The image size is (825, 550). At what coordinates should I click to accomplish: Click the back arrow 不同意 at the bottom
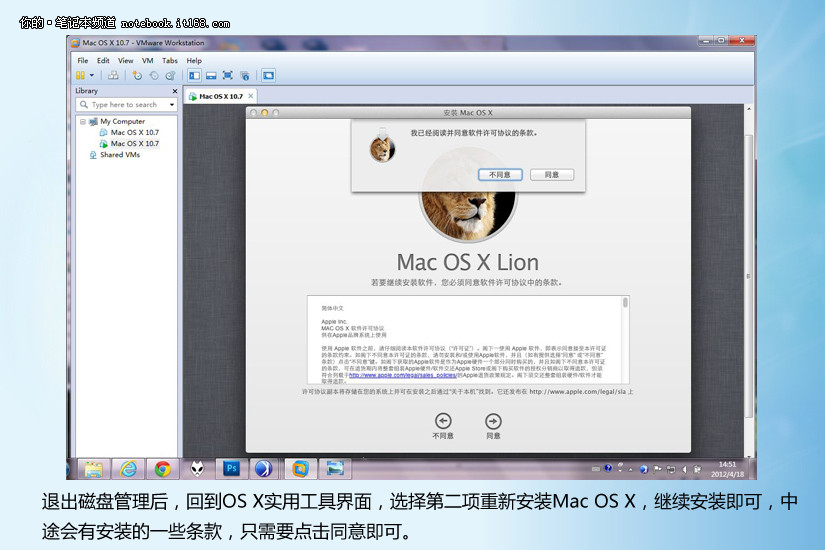click(443, 425)
